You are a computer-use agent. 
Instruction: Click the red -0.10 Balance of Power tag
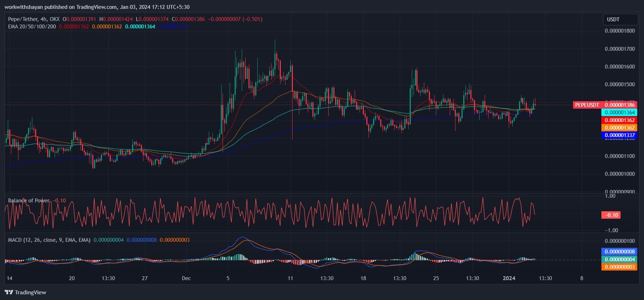pos(611,215)
